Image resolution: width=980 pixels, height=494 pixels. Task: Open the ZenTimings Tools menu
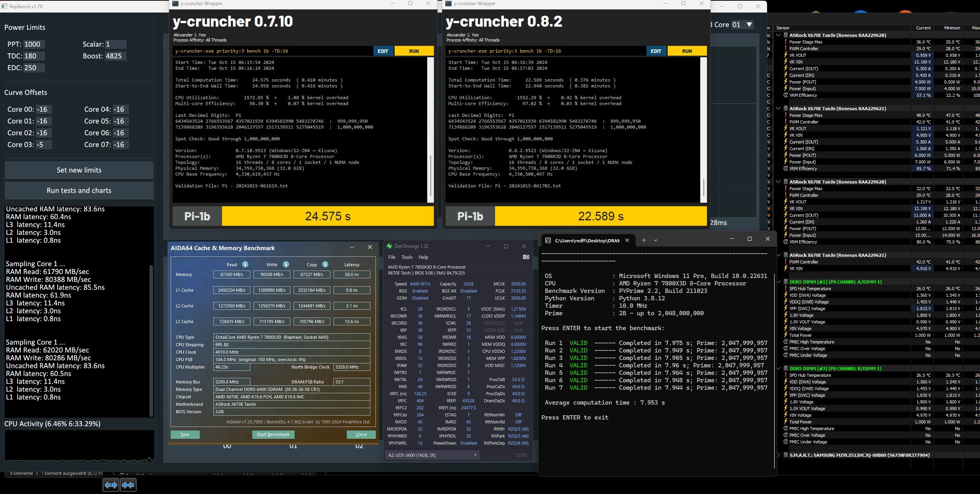[407, 257]
